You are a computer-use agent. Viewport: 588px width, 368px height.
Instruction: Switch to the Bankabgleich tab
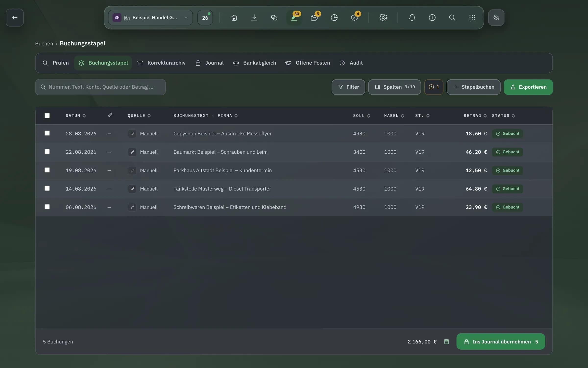254,63
